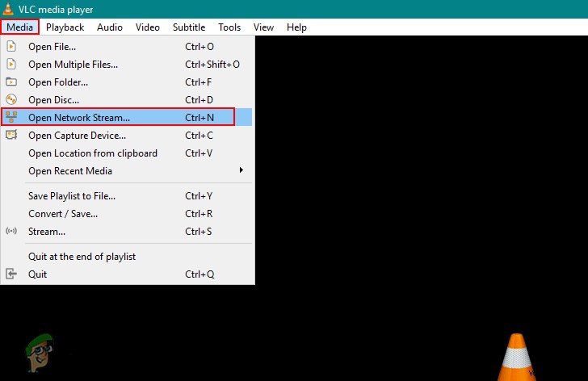Choose Stream... menu entry
Viewport: 588px width, 381px height.
[127, 231]
